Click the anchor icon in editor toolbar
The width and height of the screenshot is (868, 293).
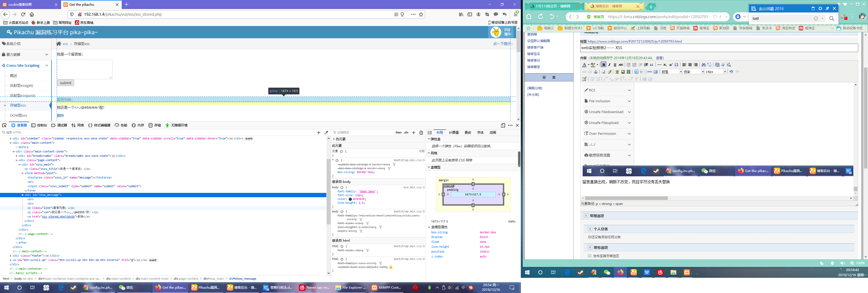click(596, 72)
